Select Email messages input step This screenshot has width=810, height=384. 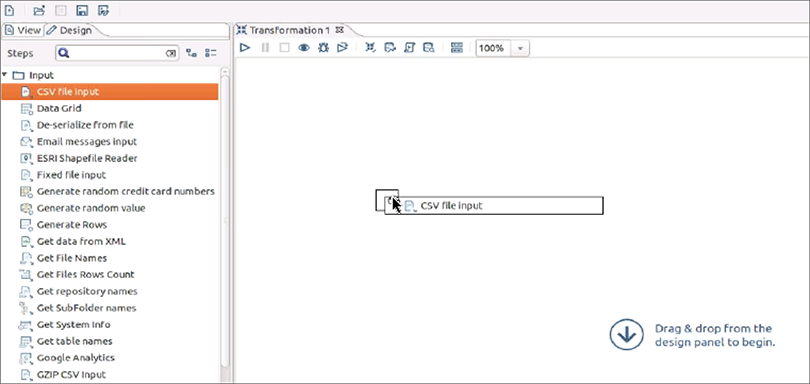pyautogui.click(x=87, y=142)
